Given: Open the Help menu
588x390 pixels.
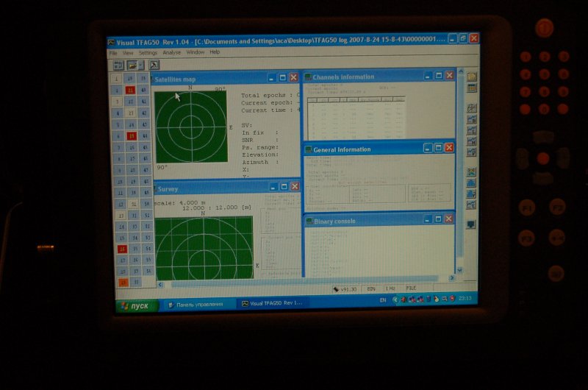Looking at the screenshot, I should pos(215,52).
